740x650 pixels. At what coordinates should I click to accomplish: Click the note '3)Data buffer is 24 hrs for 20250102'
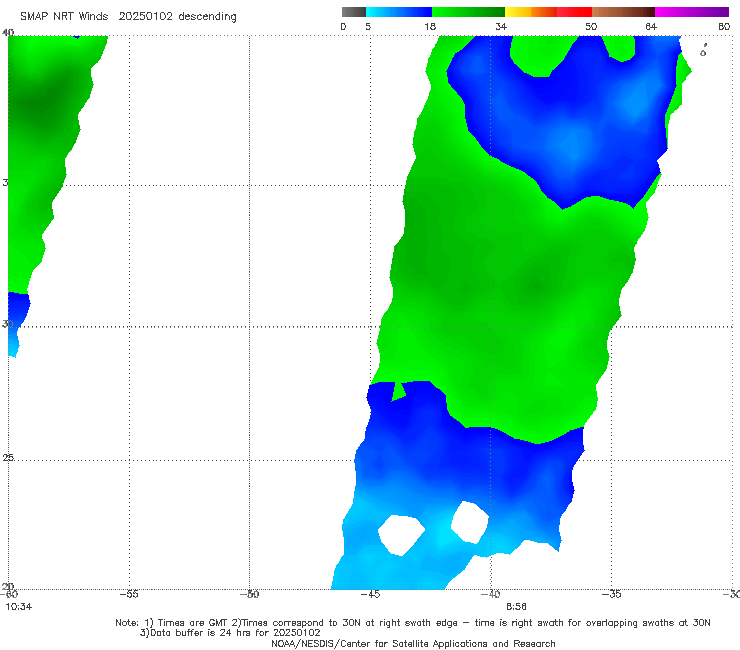tap(230, 633)
